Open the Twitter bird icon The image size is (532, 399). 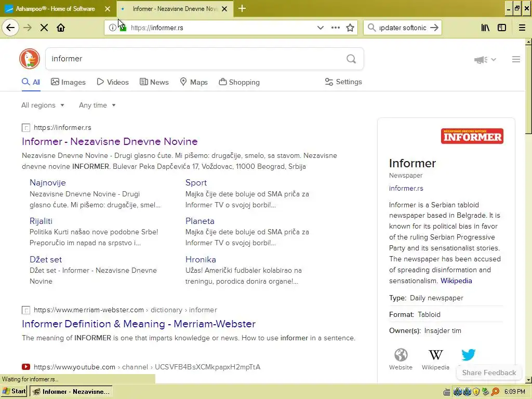pyautogui.click(x=468, y=355)
